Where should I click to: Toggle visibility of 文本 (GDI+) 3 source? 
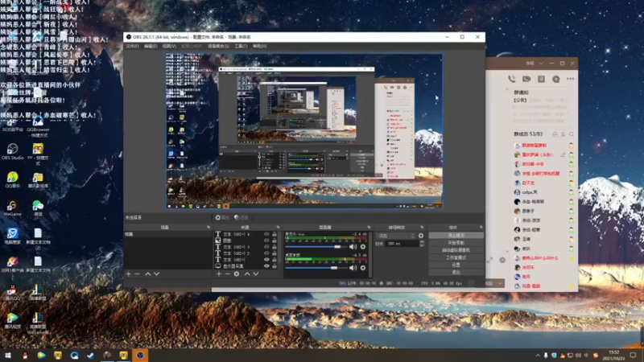pyautogui.click(x=266, y=247)
